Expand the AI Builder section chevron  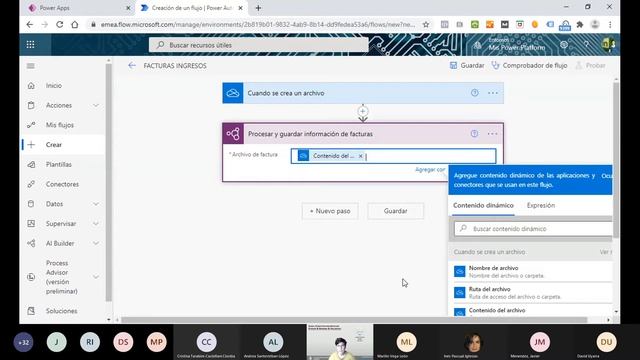[96, 243]
